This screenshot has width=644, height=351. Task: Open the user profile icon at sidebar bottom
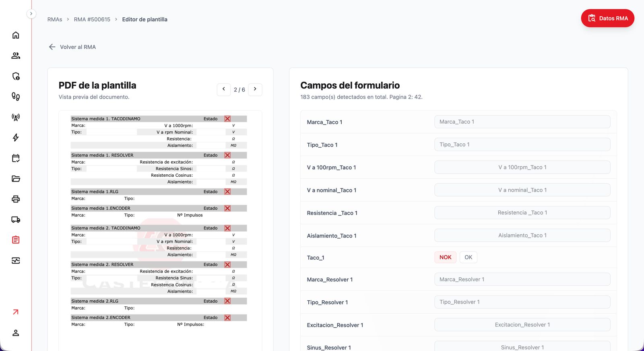(16, 333)
